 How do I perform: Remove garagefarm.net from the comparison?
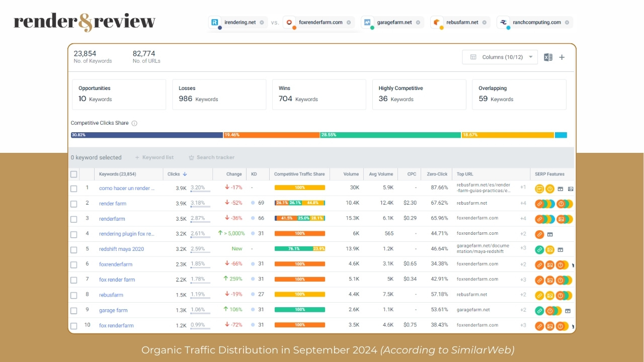point(418,23)
